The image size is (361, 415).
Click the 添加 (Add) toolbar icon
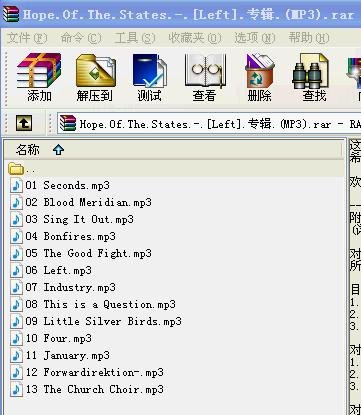[x=39, y=71]
